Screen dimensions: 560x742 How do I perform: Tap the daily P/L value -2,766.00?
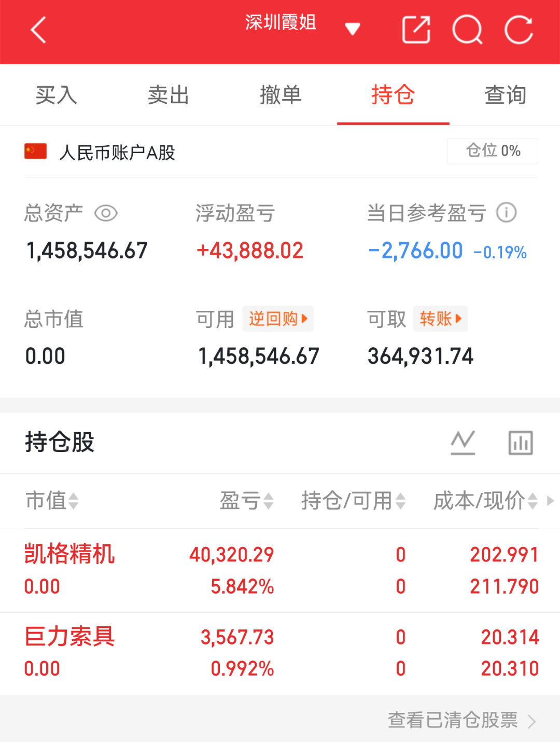click(416, 251)
